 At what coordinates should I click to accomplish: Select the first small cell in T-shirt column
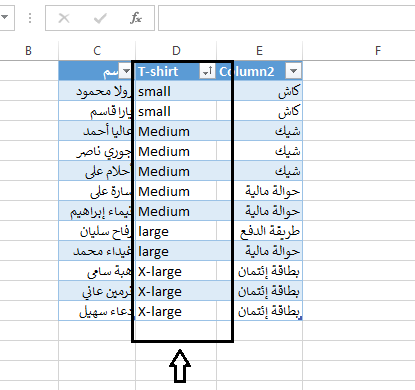(x=176, y=91)
